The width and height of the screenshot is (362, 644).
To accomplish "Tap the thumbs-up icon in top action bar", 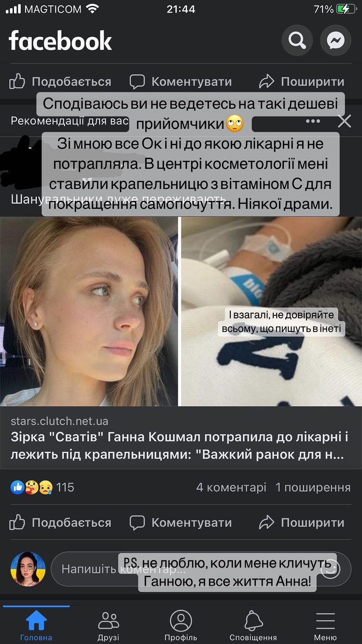I will pyautogui.click(x=17, y=81).
